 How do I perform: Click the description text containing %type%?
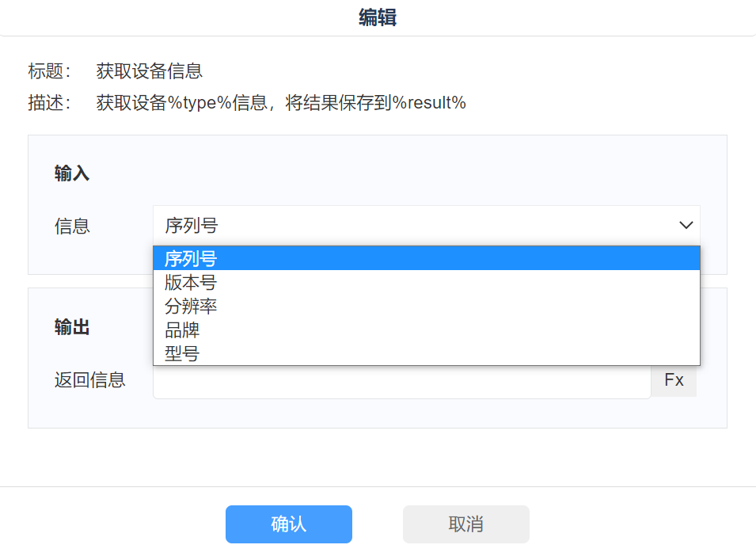(x=281, y=103)
